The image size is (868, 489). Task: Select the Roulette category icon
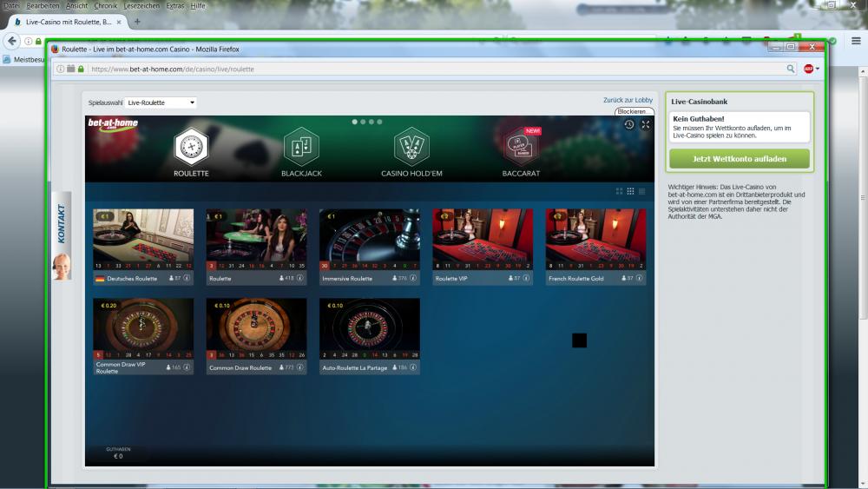tap(191, 148)
